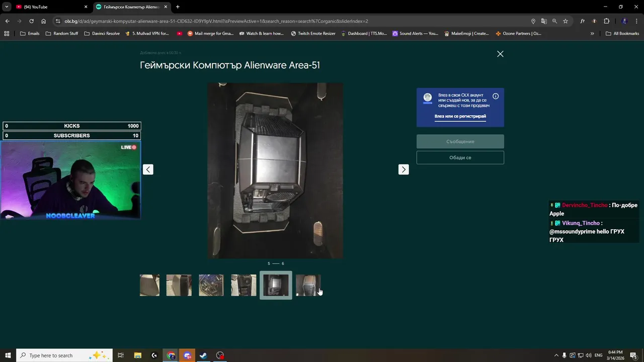The width and height of the screenshot is (644, 362).
Task: Open File Explorer from taskbar
Action: [138, 355]
